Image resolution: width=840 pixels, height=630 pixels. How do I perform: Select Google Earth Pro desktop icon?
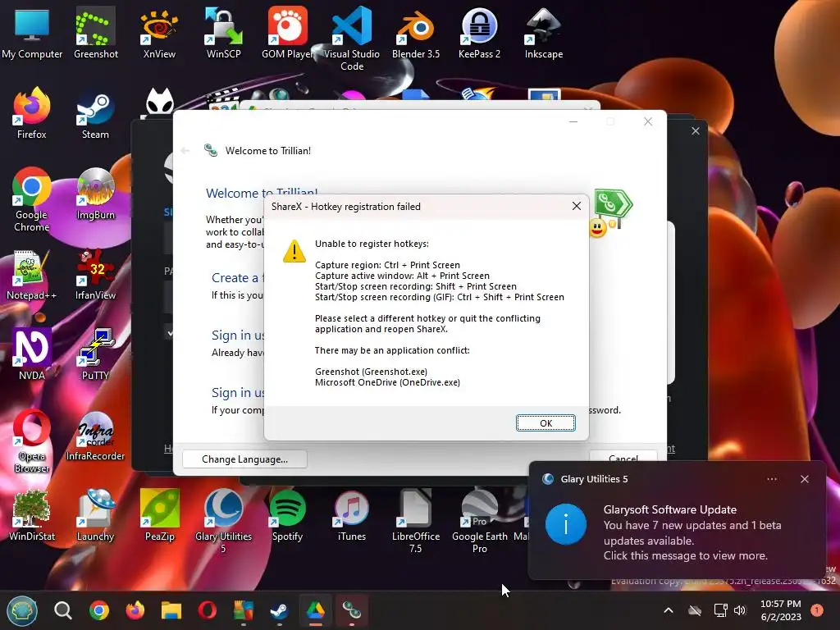479,521
